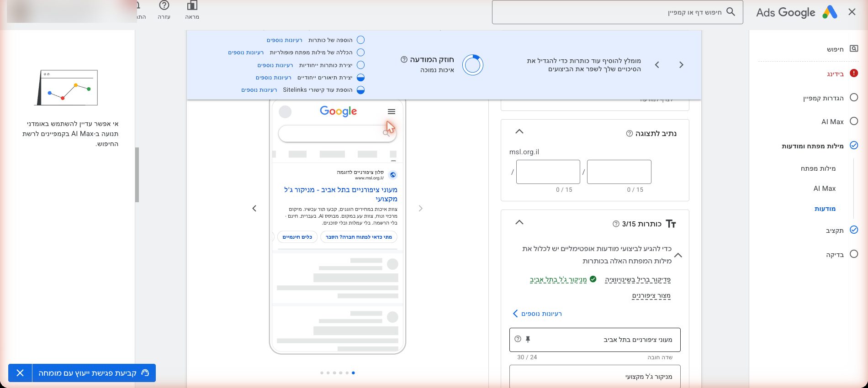Edit headline מעוני ציפורניים בתל אביב
This screenshot has height=388, width=868.
tap(595, 340)
